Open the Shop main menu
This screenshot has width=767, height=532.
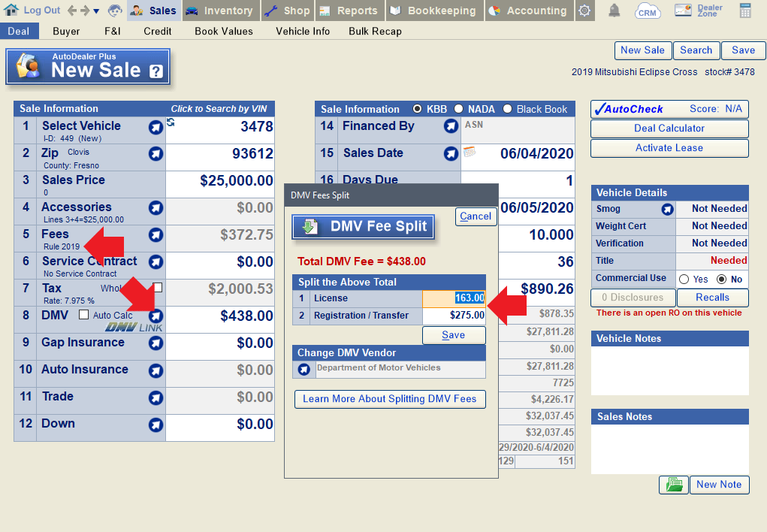pyautogui.click(x=288, y=11)
